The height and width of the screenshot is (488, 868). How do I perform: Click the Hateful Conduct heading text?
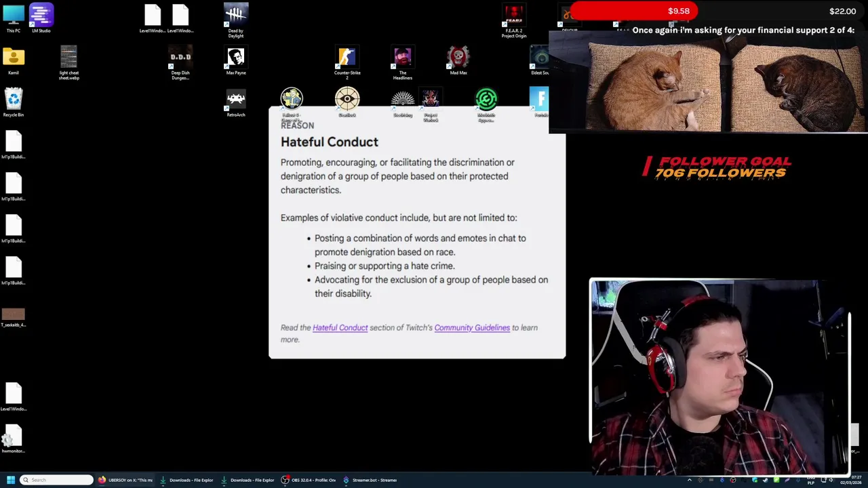click(x=330, y=142)
